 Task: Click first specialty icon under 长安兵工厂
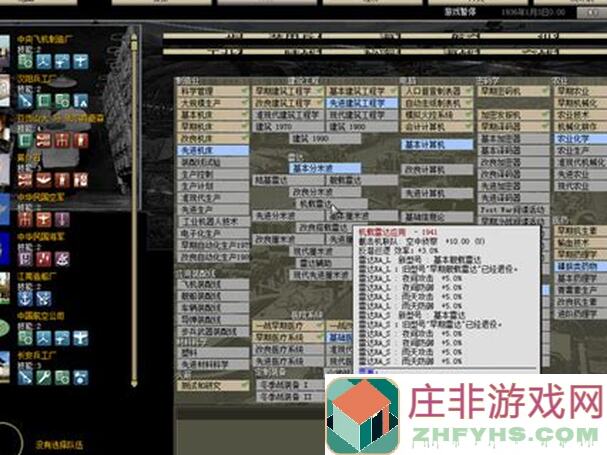point(22,378)
